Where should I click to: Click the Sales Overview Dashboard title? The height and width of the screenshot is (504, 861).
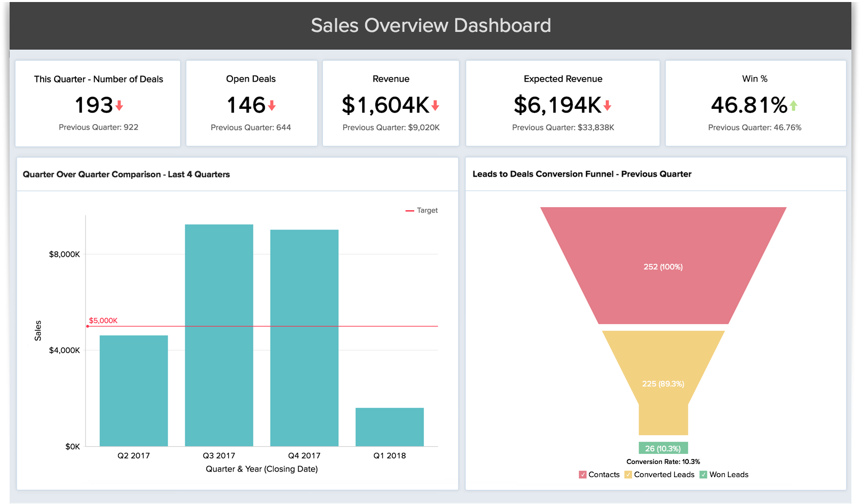pyautogui.click(x=431, y=25)
